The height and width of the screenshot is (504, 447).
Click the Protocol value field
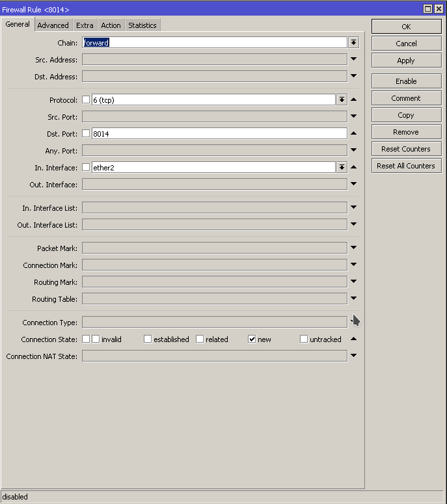point(213,100)
